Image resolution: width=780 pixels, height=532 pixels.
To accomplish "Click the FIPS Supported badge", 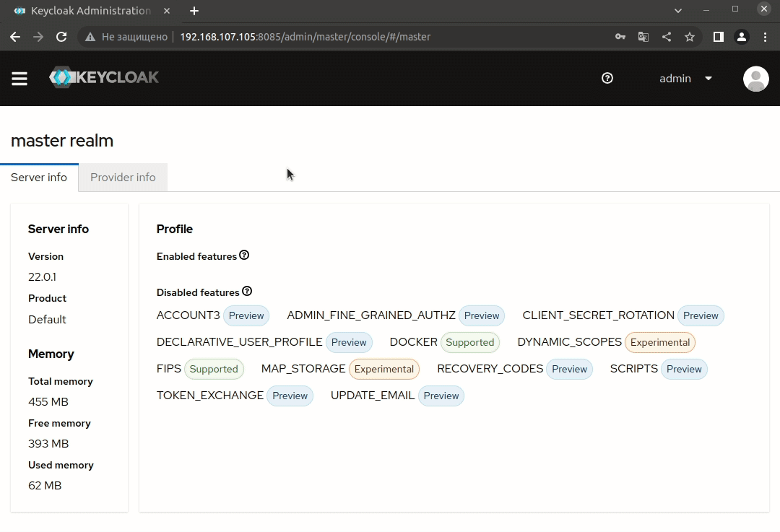I will (213, 370).
